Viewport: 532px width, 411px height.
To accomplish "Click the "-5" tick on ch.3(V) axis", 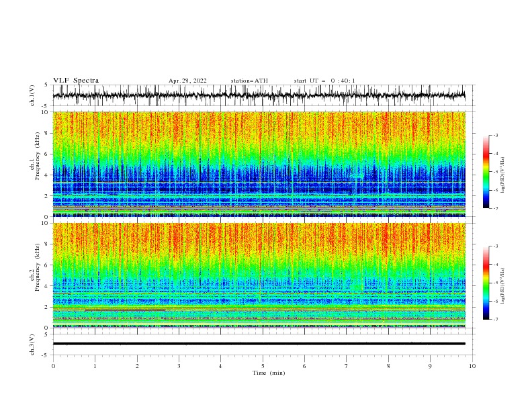I will (44, 355).
